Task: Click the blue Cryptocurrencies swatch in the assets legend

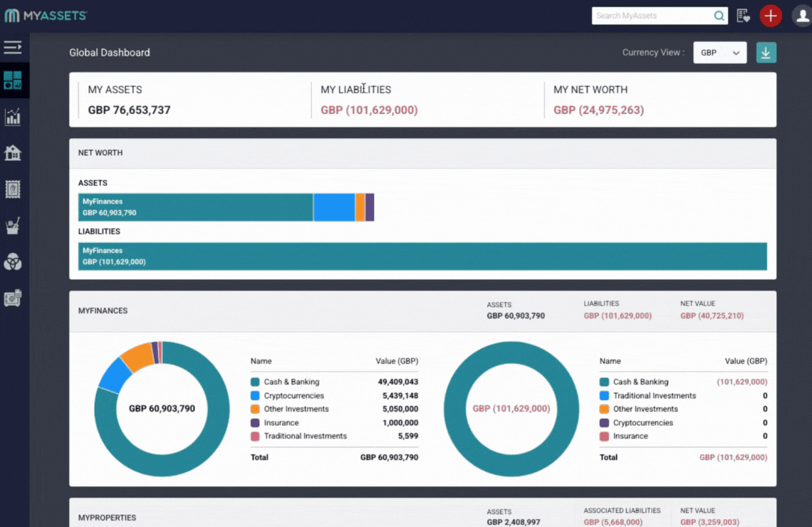Action: (255, 395)
